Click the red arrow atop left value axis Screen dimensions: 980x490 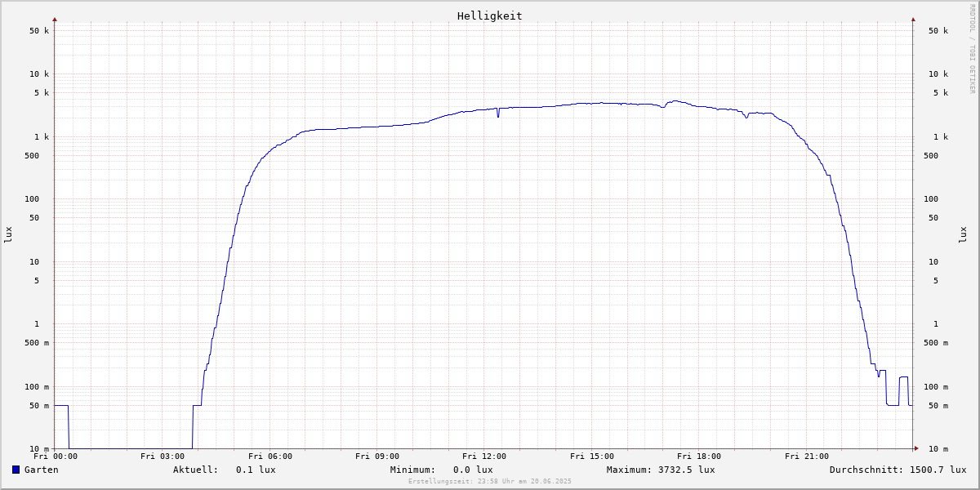pyautogui.click(x=55, y=19)
